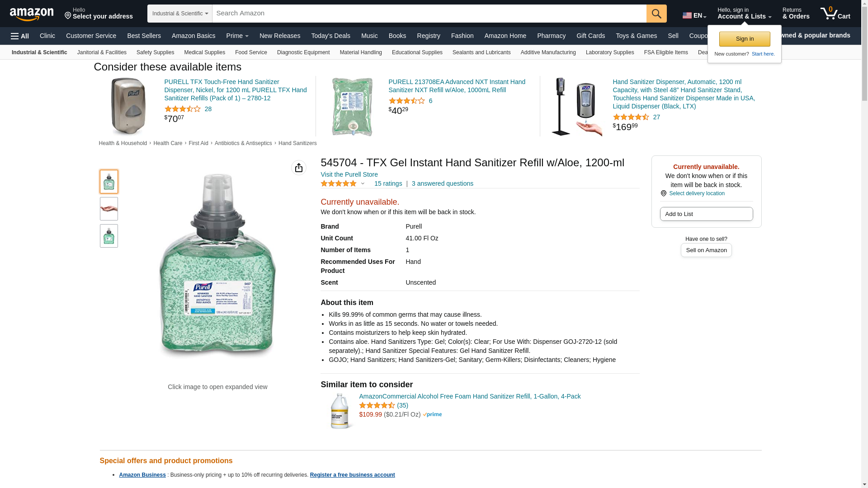The width and height of the screenshot is (868, 488).
Task: Click the delivery location pin icon
Action: (x=663, y=193)
